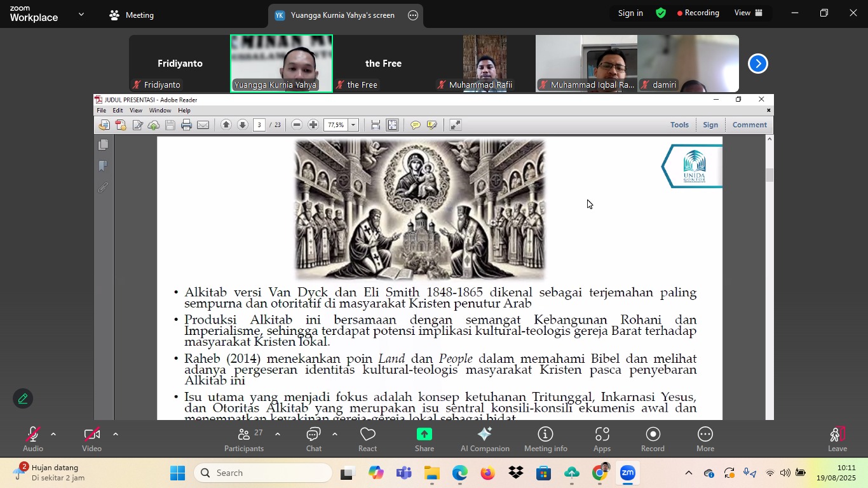Select Muhammad Rafii's video thumbnail

point(485,64)
